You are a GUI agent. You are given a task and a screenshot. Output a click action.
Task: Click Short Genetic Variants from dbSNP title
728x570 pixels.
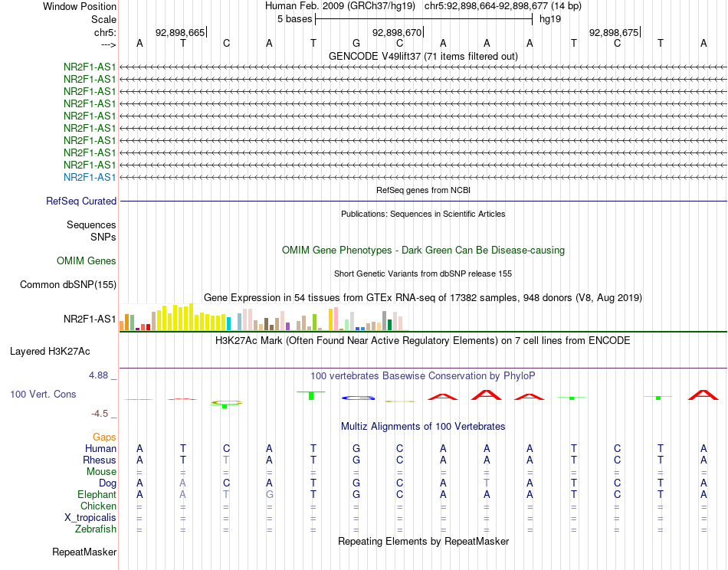click(x=423, y=274)
